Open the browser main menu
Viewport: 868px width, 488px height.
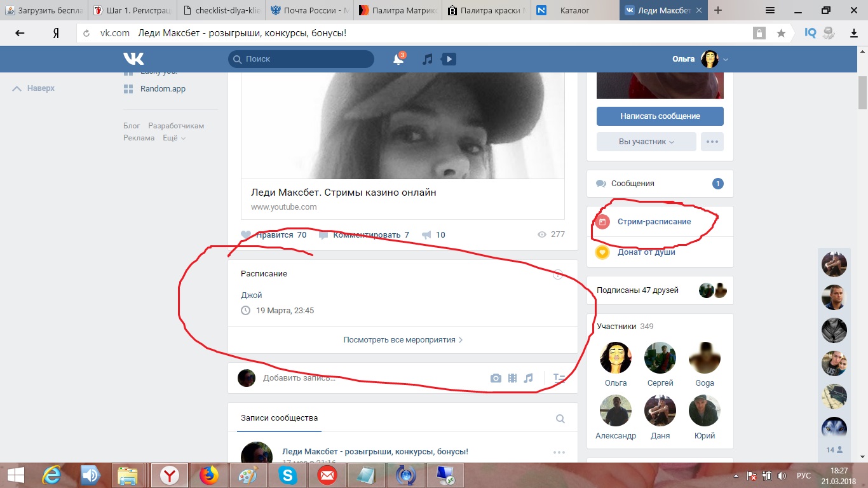770,10
